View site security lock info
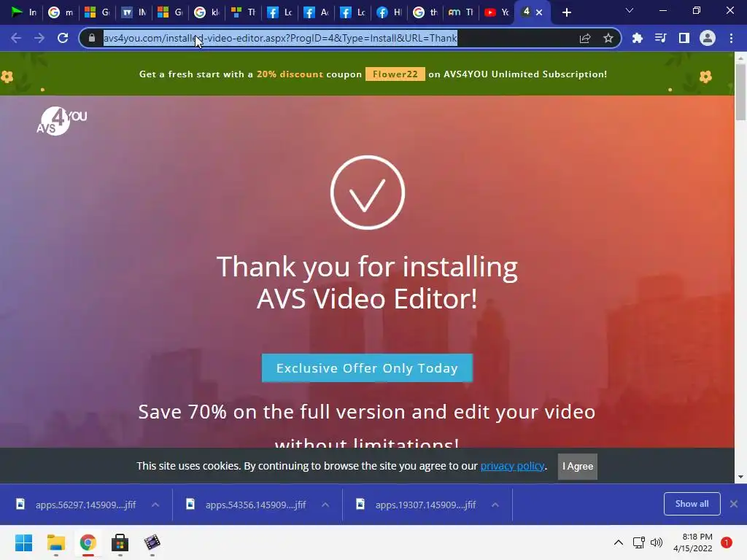 tap(92, 38)
